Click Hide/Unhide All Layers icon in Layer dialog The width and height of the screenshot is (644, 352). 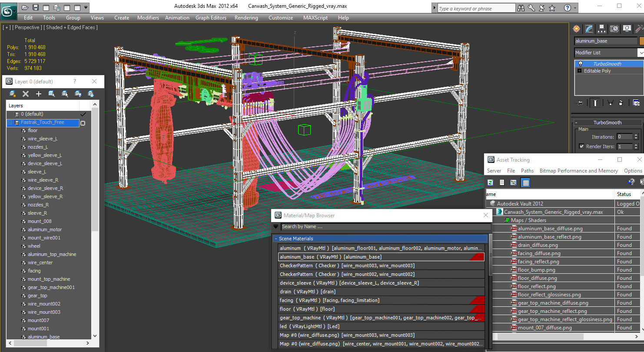(78, 94)
